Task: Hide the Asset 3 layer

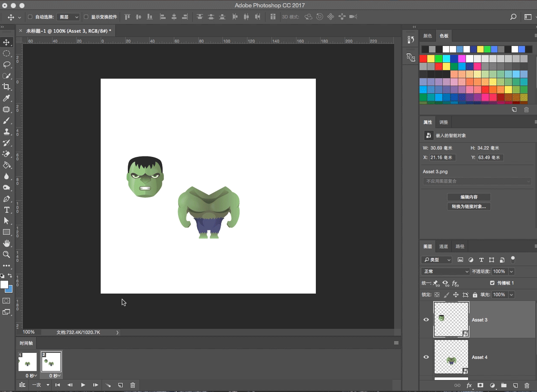Action: [426, 320]
